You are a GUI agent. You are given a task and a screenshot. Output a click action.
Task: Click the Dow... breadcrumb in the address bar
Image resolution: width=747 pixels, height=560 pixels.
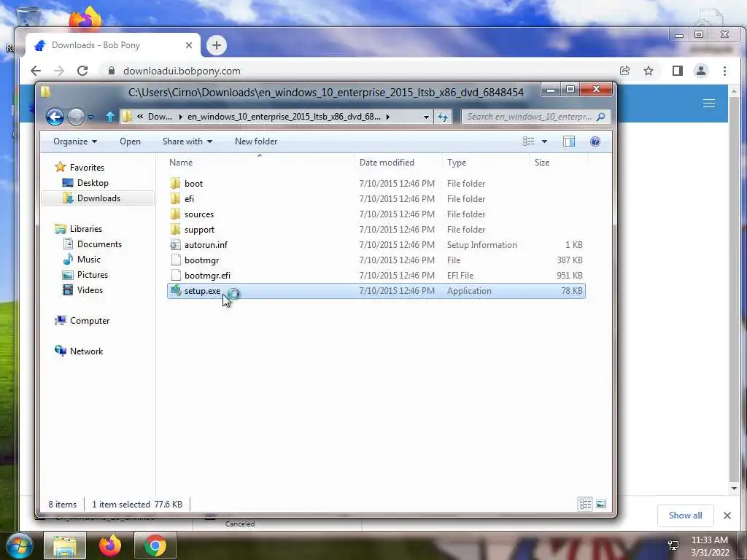tap(160, 117)
